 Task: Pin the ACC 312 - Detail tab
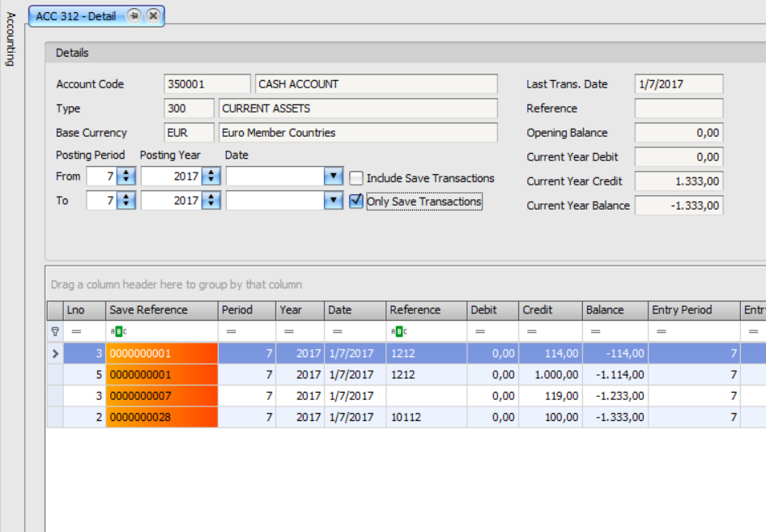point(134,15)
